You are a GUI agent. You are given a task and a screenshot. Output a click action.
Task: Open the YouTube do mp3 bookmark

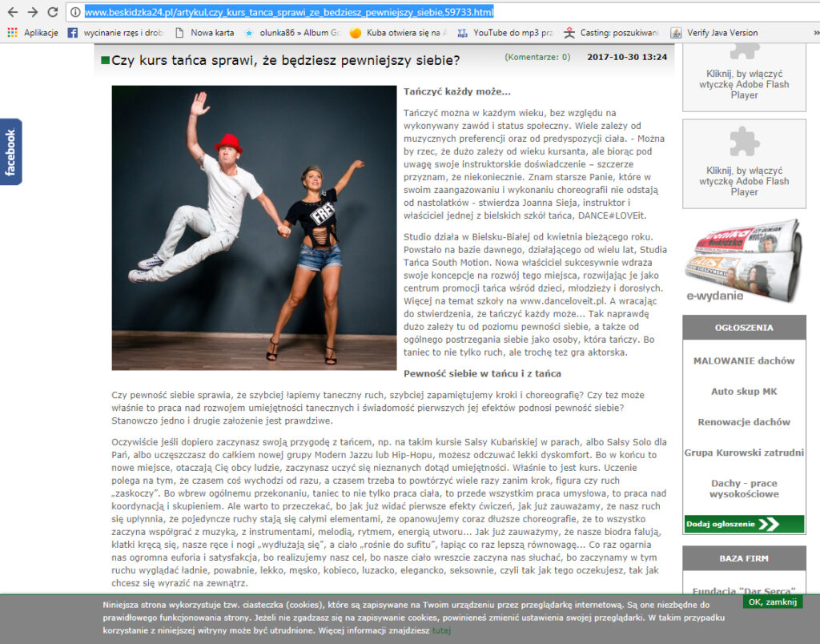click(504, 33)
